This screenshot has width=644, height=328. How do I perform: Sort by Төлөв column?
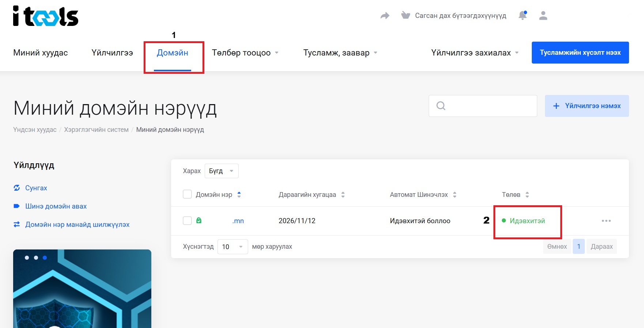click(x=527, y=195)
